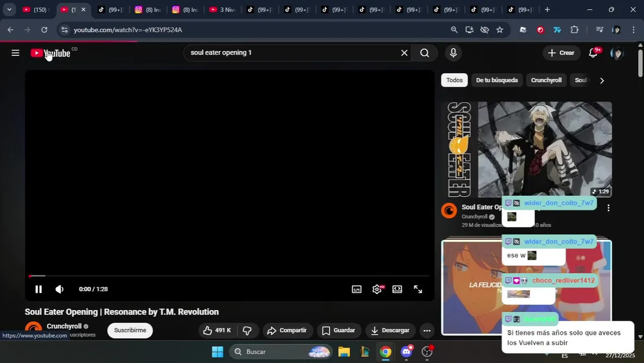Click Crunchyroll avatar beside suggested video

(449, 211)
